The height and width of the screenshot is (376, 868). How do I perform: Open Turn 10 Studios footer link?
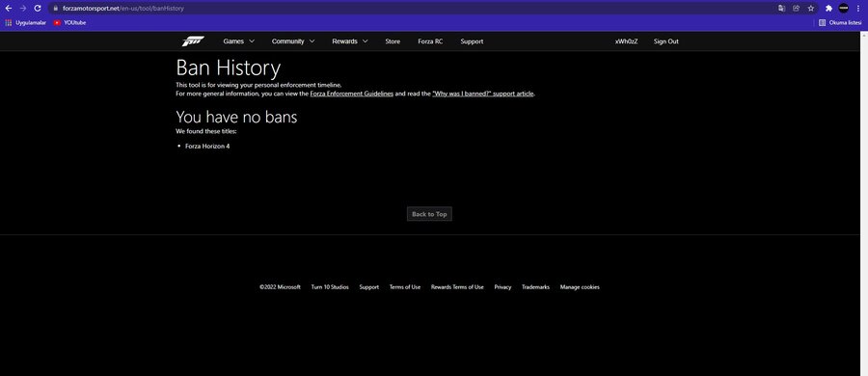click(x=330, y=287)
